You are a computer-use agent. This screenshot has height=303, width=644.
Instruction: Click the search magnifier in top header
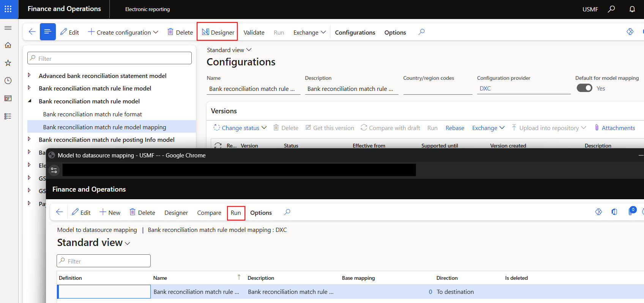click(611, 9)
